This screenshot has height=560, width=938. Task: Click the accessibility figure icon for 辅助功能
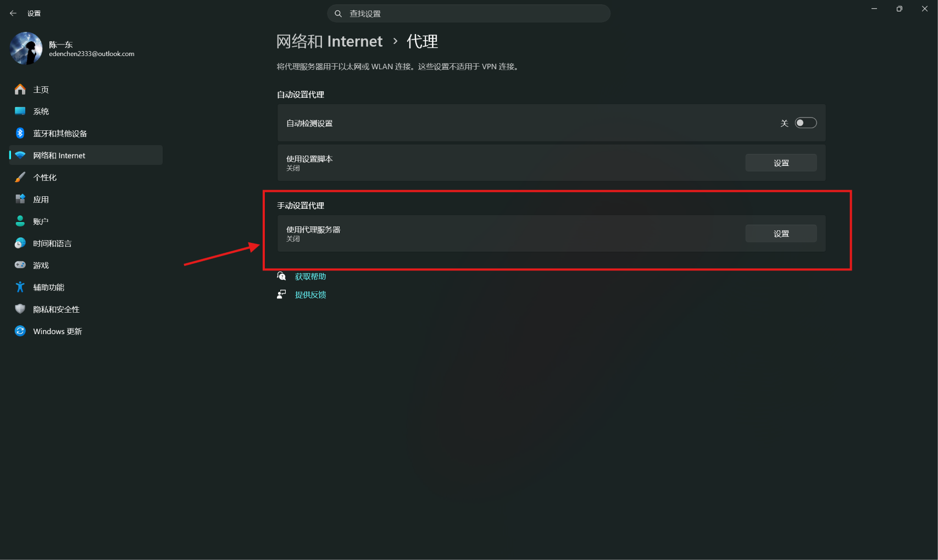click(x=20, y=287)
